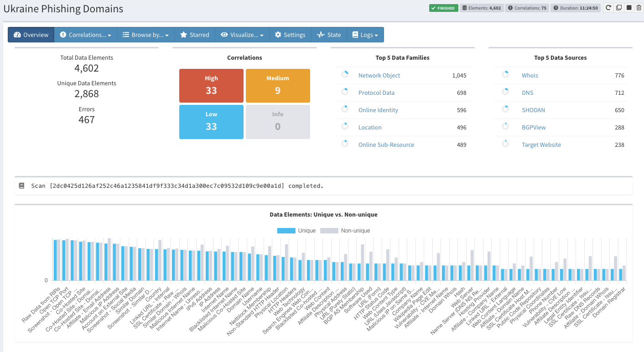Expand the Browse by dropdown
Viewport: 644px width, 352px height.
(x=145, y=35)
